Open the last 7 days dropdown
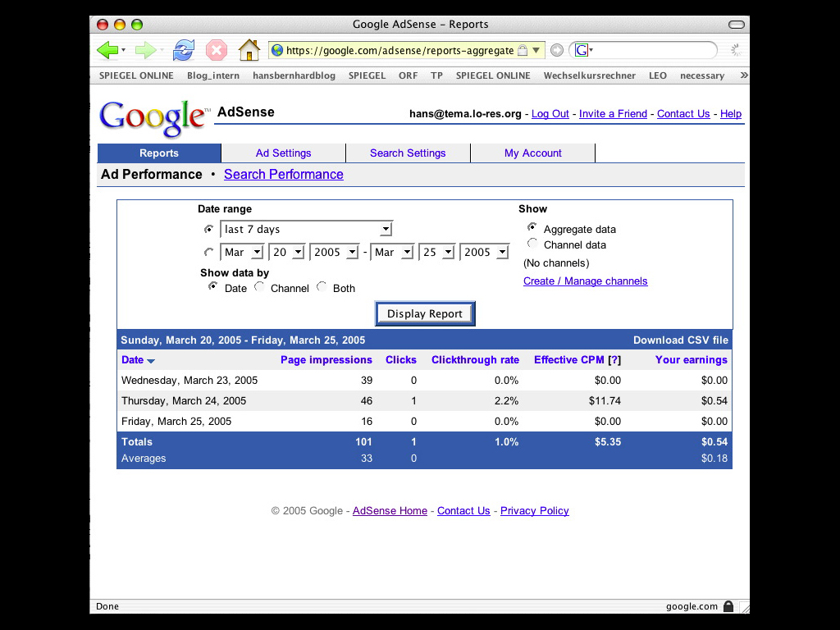This screenshot has height=630, width=840. [306, 229]
